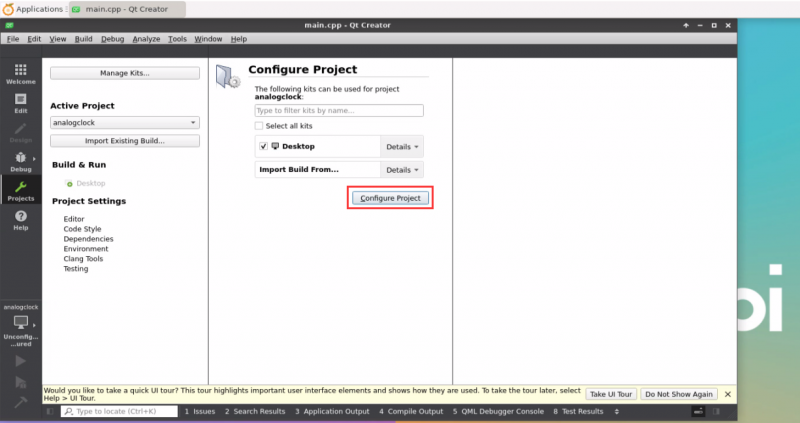Screen dimensions: 800x423
Task: Enable the Select all kits checkbox
Action: click(259, 126)
